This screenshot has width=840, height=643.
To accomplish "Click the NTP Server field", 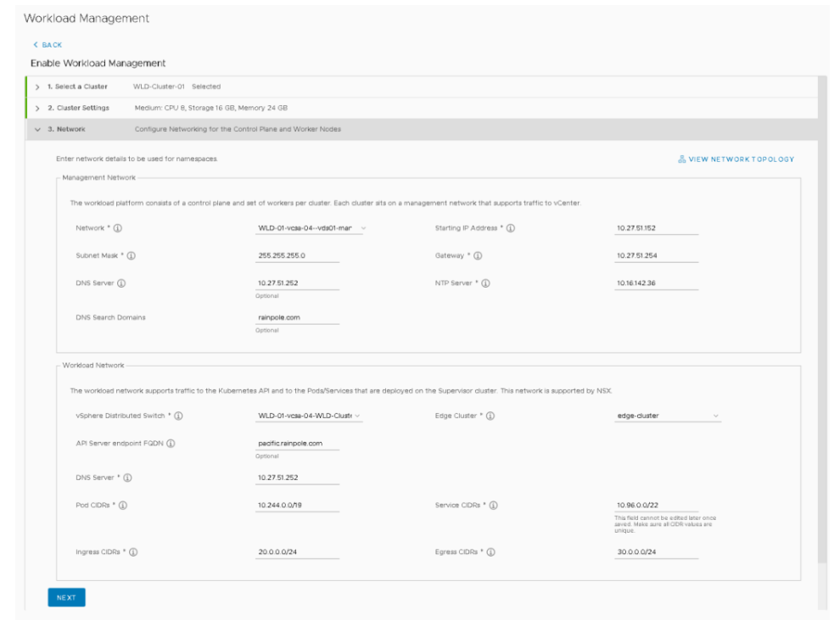I will [x=656, y=283].
